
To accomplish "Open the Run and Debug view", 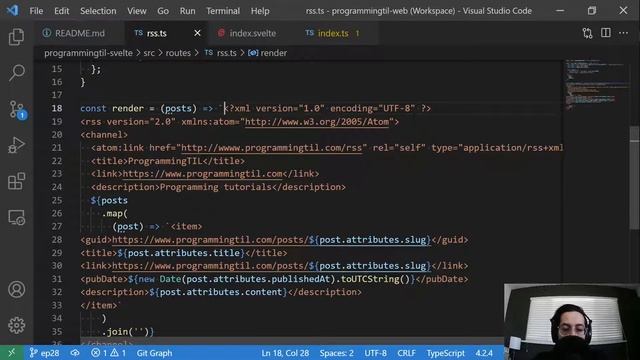I will click(x=16, y=145).
